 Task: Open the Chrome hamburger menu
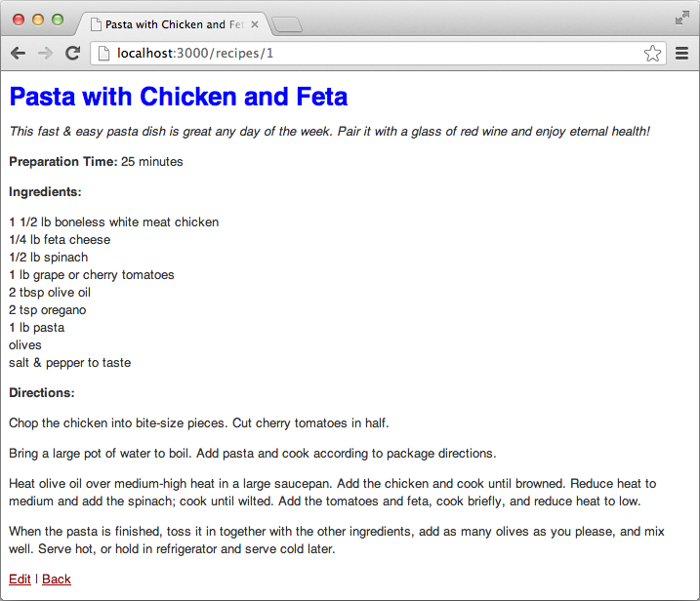coord(682,54)
